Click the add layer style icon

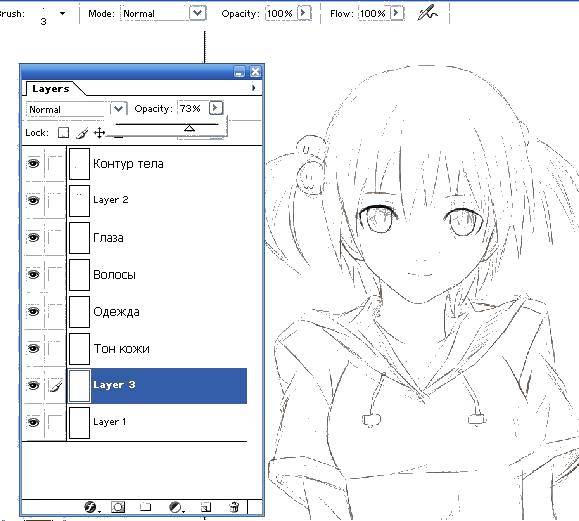pyautogui.click(x=90, y=507)
